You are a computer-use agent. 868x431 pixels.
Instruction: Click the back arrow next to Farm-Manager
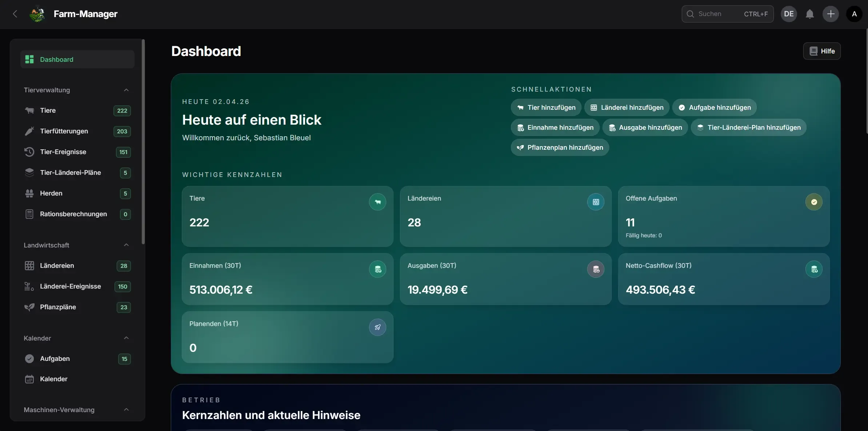coord(15,14)
